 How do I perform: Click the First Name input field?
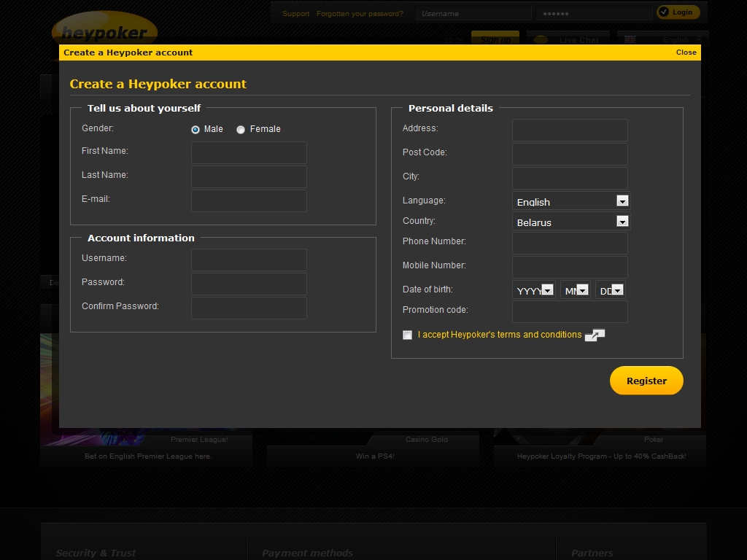[249, 153]
